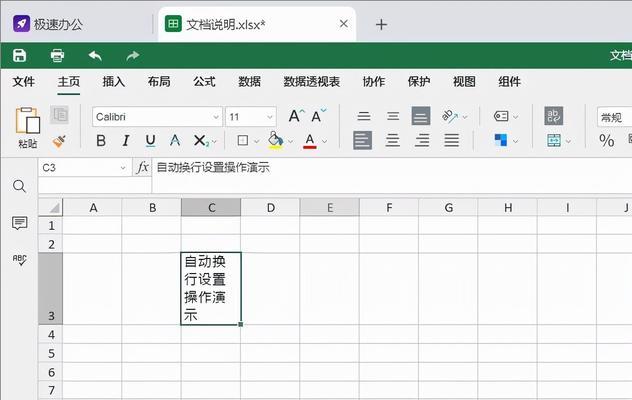Align text left

pos(362,140)
